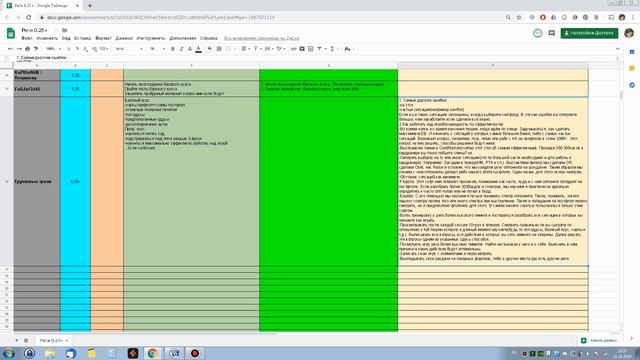Toggle Bold formatting
The image size is (640, 360).
pyautogui.click(x=173, y=49)
